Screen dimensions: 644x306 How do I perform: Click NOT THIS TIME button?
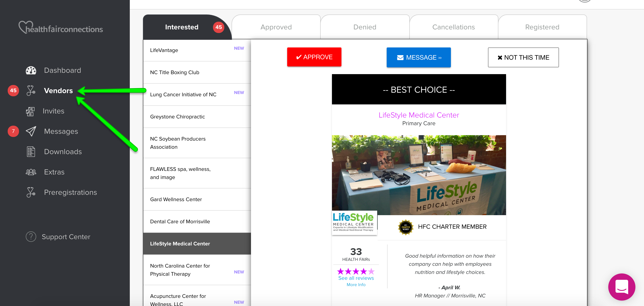point(523,57)
